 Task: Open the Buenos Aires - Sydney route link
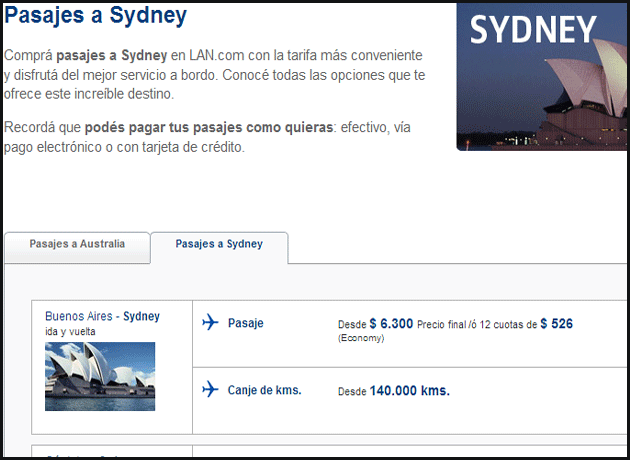102,316
